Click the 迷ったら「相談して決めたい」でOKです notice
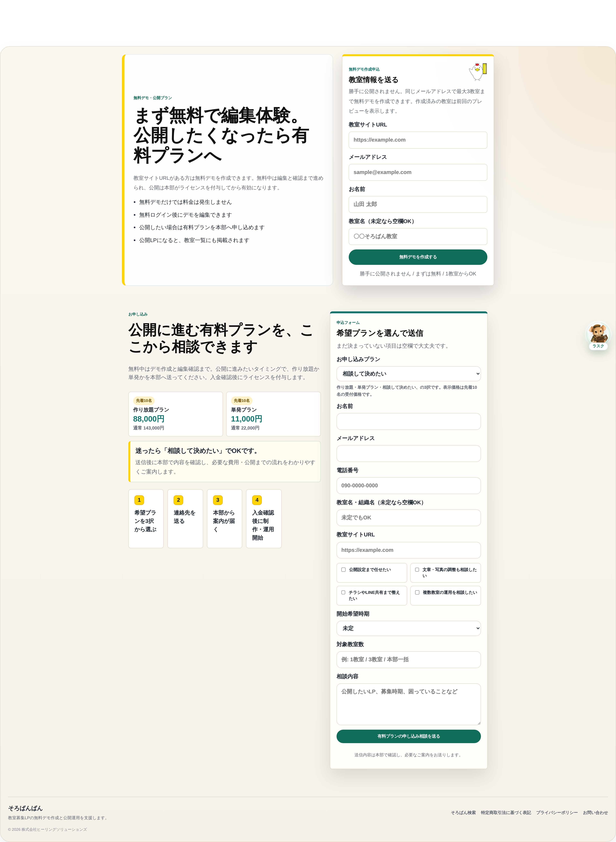The image size is (616, 842). (224, 461)
